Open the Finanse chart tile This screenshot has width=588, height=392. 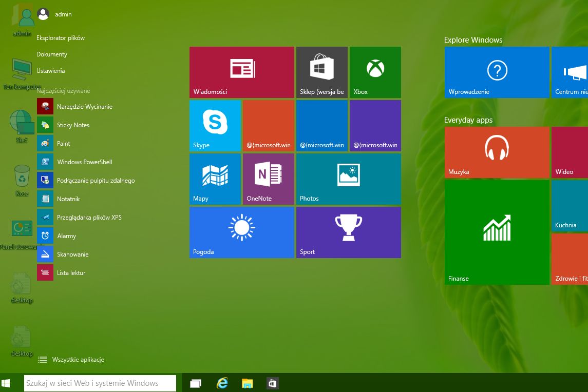click(x=497, y=232)
